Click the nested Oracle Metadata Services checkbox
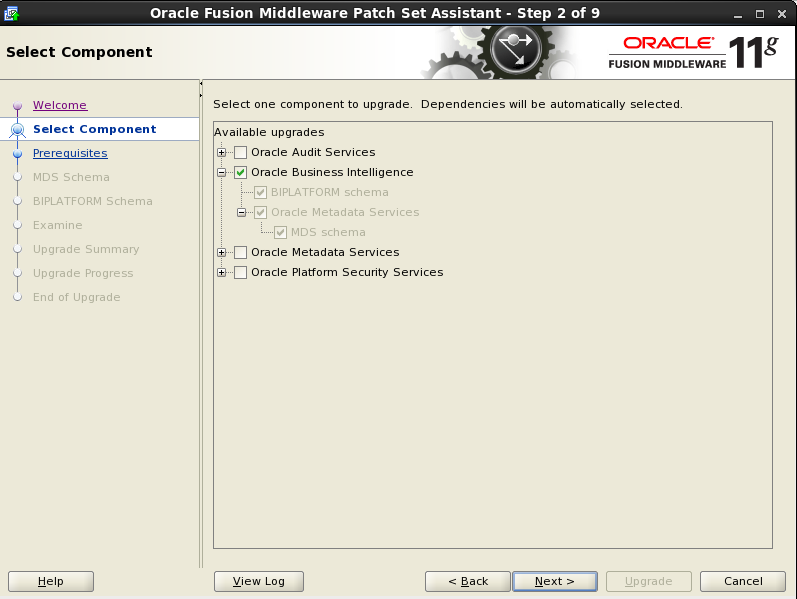This screenshot has height=599, width=797. [x=260, y=212]
